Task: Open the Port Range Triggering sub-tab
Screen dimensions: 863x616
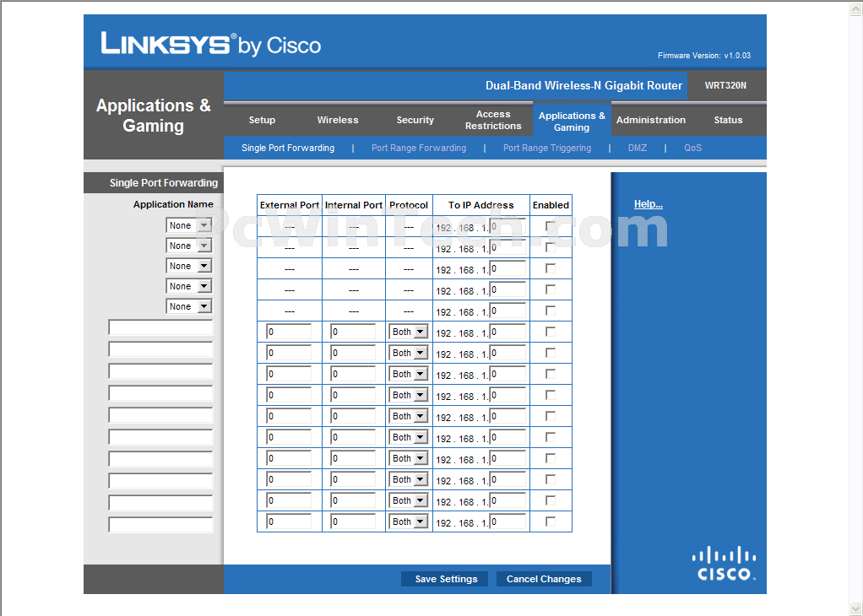Action: [547, 148]
